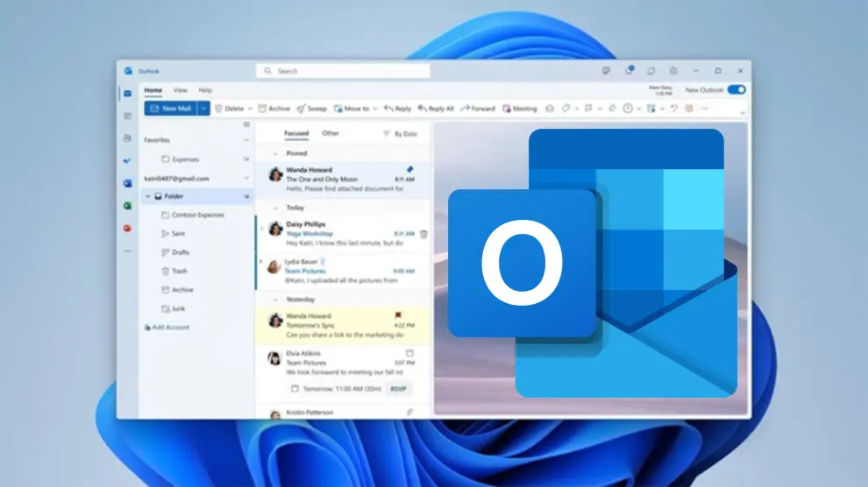This screenshot has width=868, height=487.
Task: Open the New Mail dropdown arrow
Action: pyautogui.click(x=204, y=109)
